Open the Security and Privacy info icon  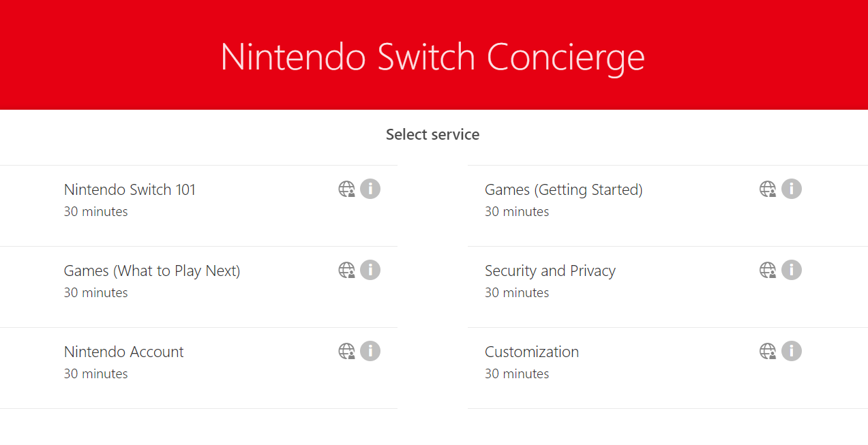[791, 270]
